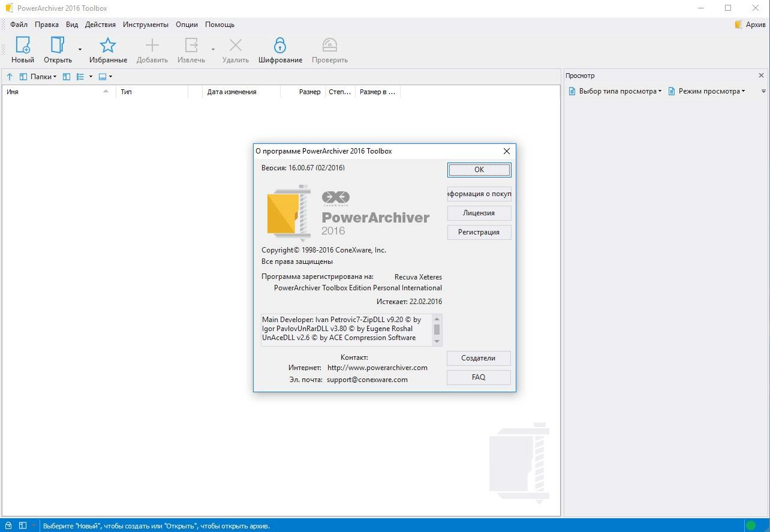The width and height of the screenshot is (770, 532).
Task: Sort by the Имя column header
Action: pyautogui.click(x=59, y=92)
